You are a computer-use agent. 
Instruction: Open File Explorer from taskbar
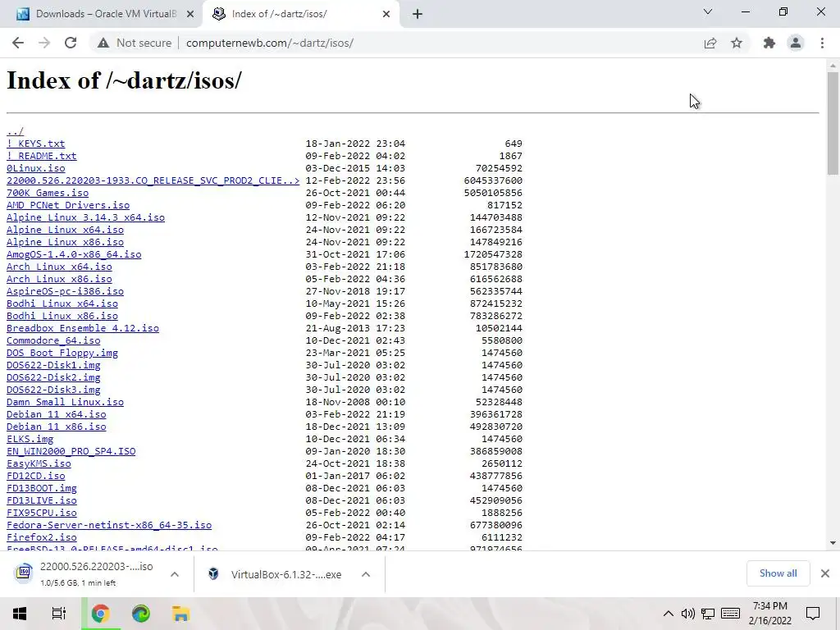coord(181,614)
